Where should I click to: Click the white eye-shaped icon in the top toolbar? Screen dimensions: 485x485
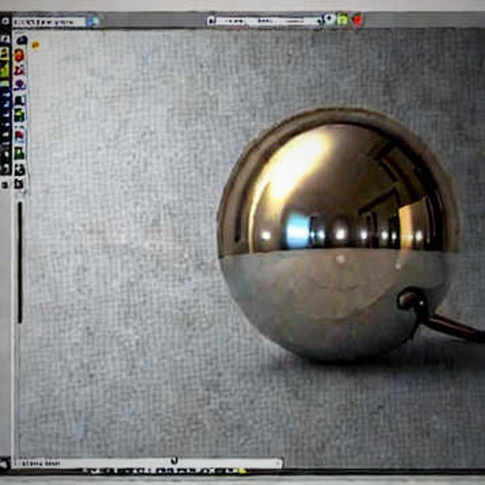coord(329,19)
